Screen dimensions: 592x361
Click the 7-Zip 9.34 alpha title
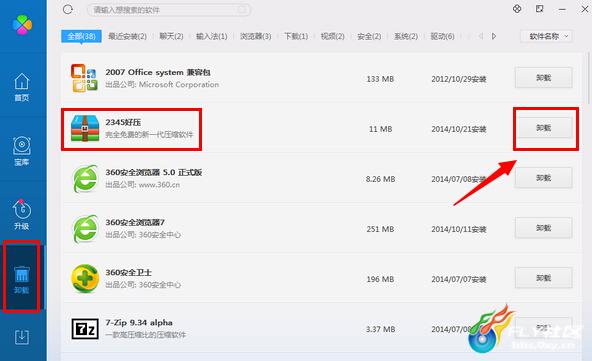139,322
